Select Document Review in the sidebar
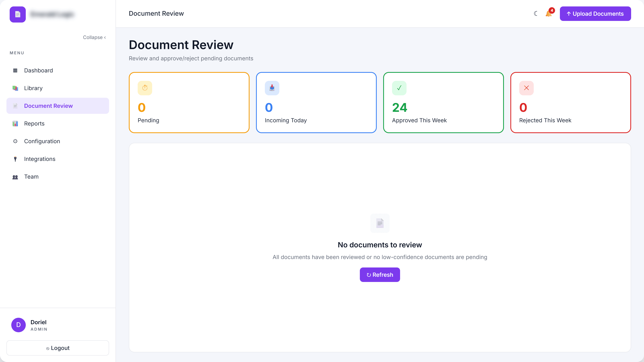This screenshot has width=644, height=362. coord(58,106)
